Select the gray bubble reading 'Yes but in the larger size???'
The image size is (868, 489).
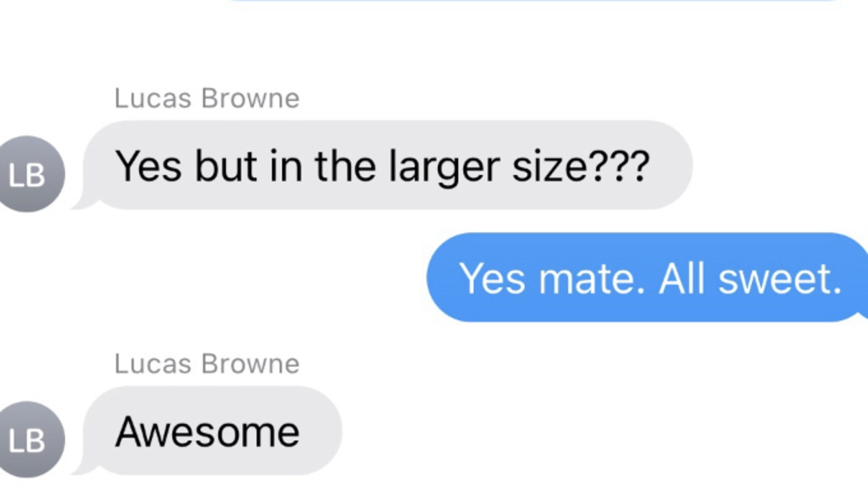(x=383, y=165)
